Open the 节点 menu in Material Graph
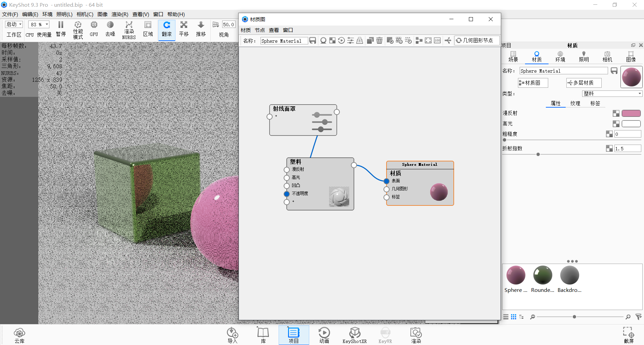 click(x=260, y=30)
